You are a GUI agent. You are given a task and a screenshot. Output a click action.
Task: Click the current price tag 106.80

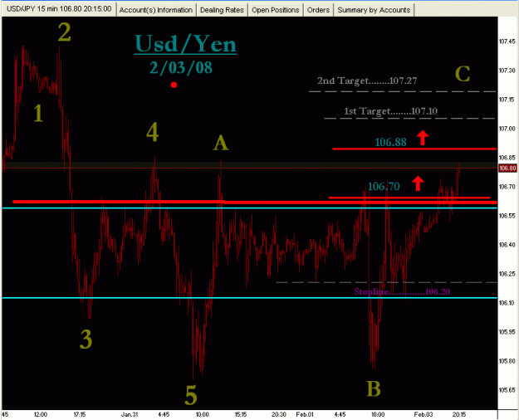coord(507,168)
